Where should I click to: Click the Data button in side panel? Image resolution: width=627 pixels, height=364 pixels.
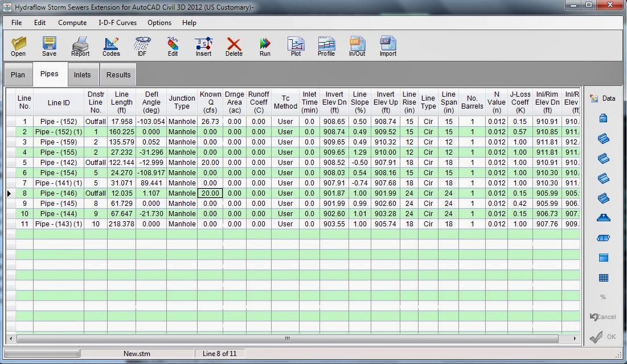(x=603, y=98)
